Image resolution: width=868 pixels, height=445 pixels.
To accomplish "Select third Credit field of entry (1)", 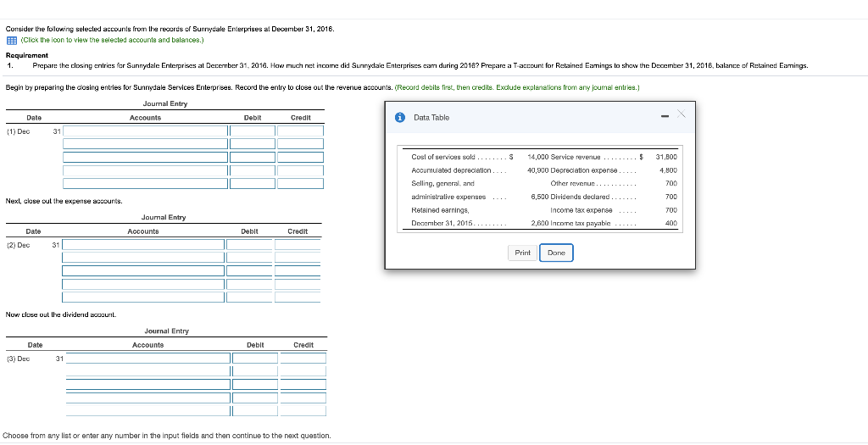I will 301,157.
